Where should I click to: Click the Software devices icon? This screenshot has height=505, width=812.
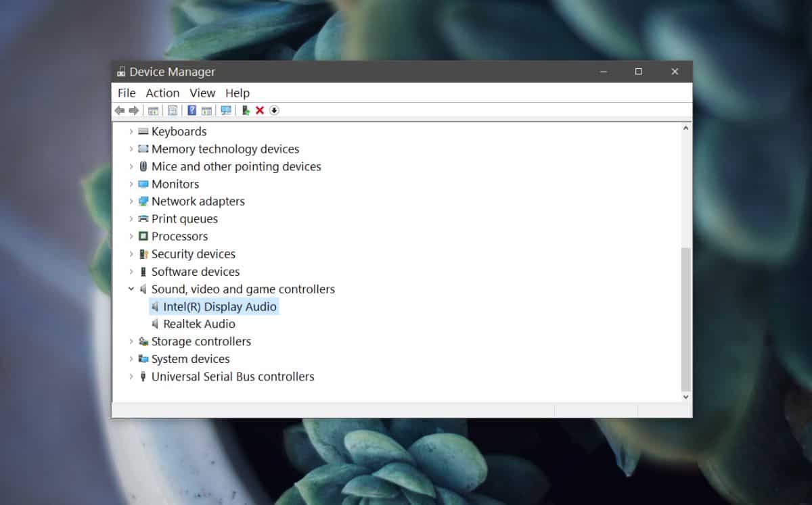[143, 272]
